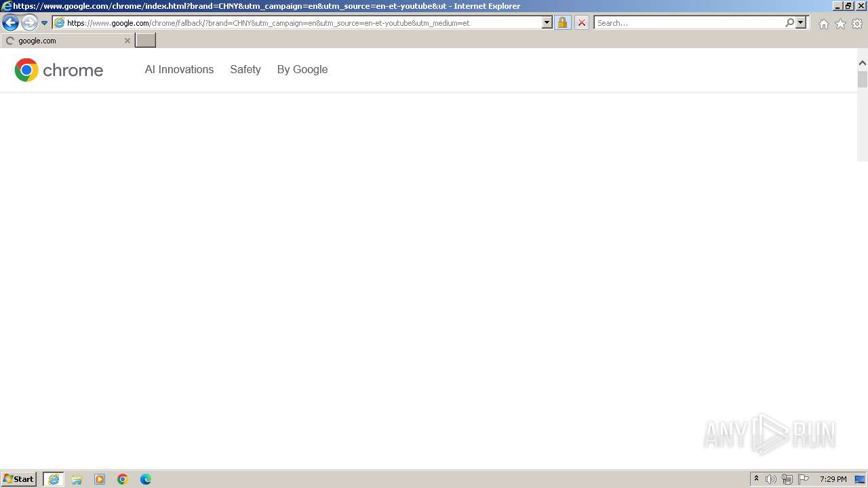Open Windows Media Player taskbar icon

point(100,479)
